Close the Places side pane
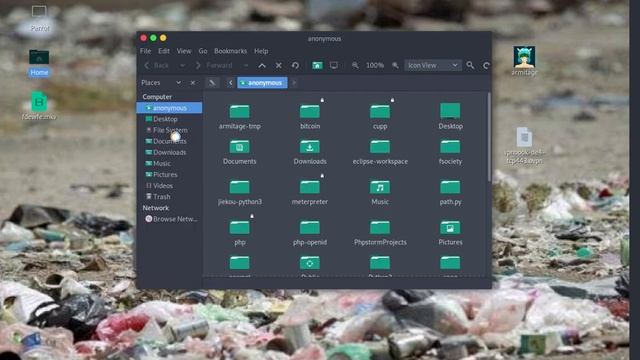This screenshot has width=640, height=360. (x=193, y=83)
